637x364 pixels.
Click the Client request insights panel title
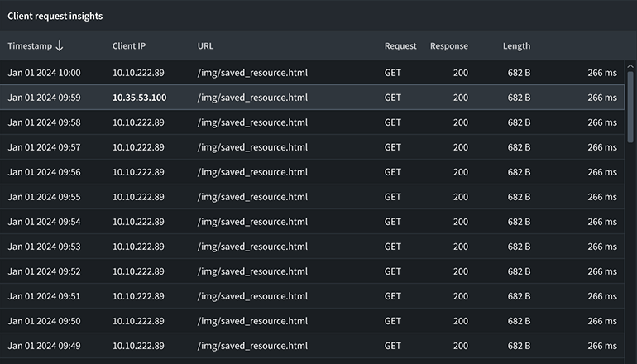click(55, 16)
